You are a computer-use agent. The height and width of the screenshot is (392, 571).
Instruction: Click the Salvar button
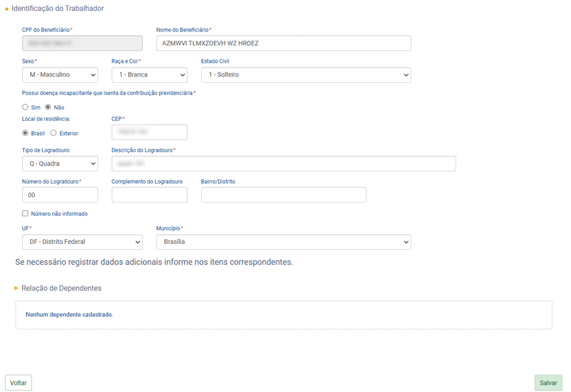click(x=548, y=383)
